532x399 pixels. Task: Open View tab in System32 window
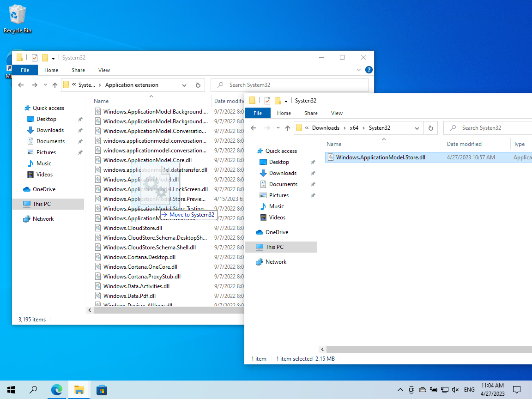point(104,70)
